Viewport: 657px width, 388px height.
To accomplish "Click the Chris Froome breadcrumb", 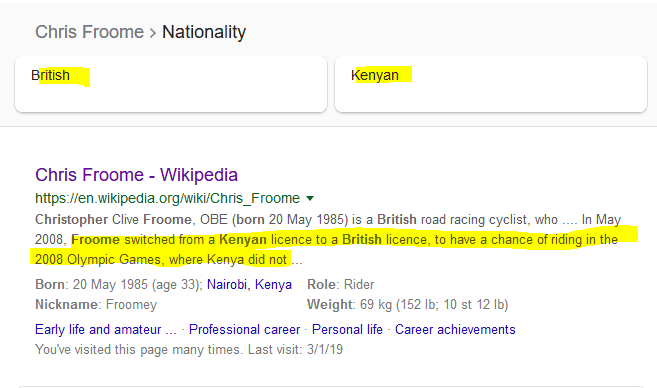I will point(89,32).
